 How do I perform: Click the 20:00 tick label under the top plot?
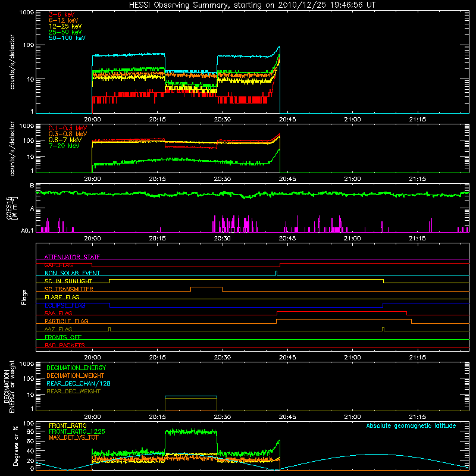tap(92, 120)
